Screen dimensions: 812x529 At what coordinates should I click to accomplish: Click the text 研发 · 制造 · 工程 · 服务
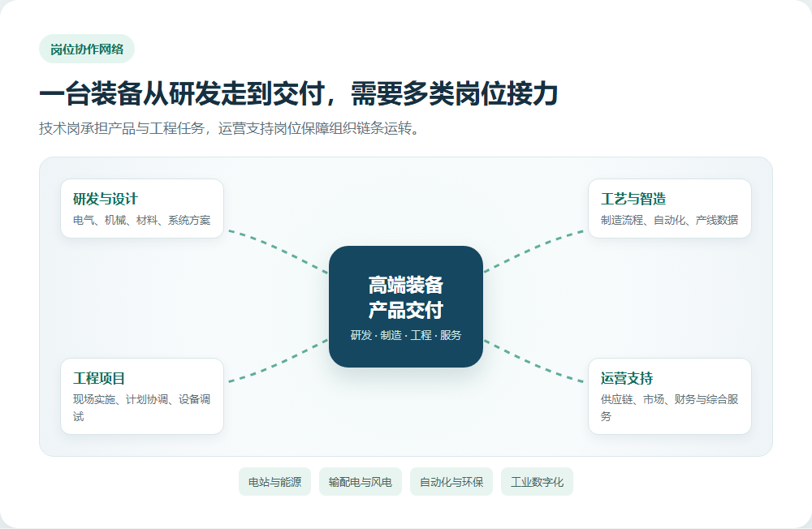coord(406,335)
